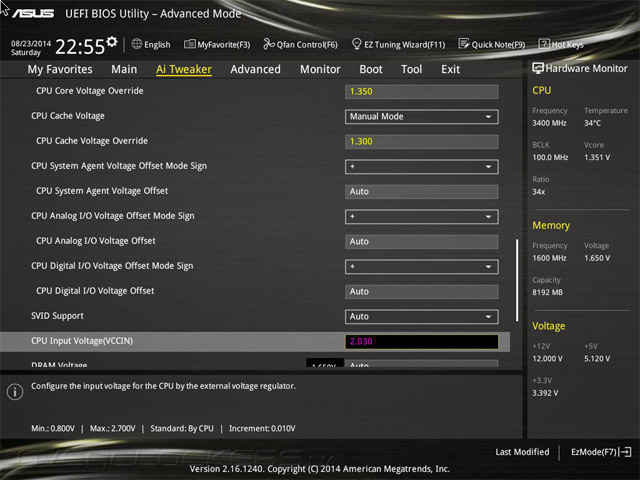640x480 pixels.
Task: Switch to the Boot tab
Action: pyautogui.click(x=371, y=69)
